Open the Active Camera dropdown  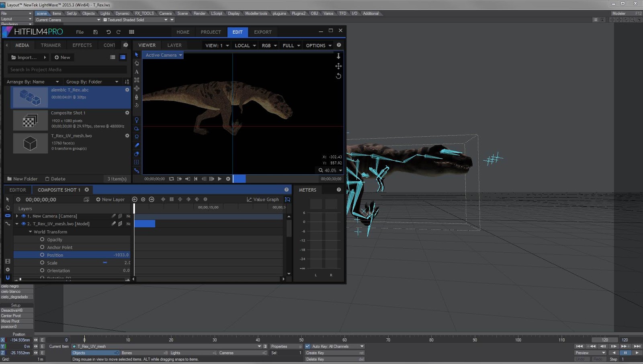click(163, 55)
